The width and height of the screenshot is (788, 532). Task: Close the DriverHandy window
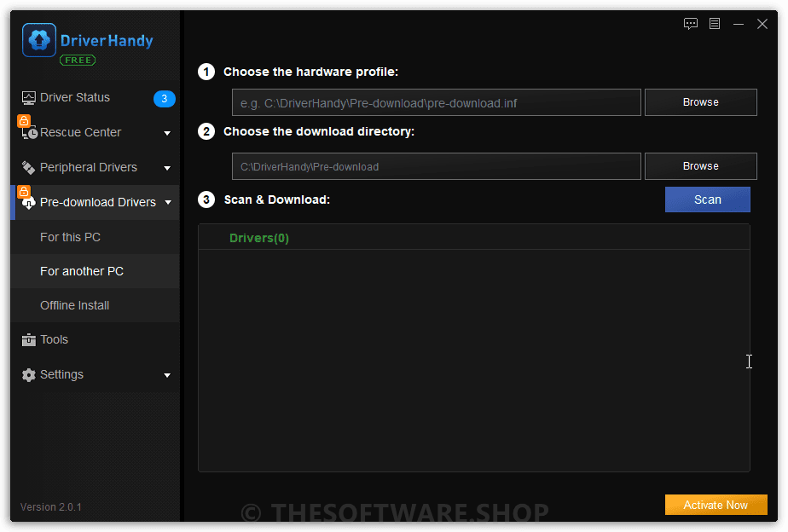(762, 24)
